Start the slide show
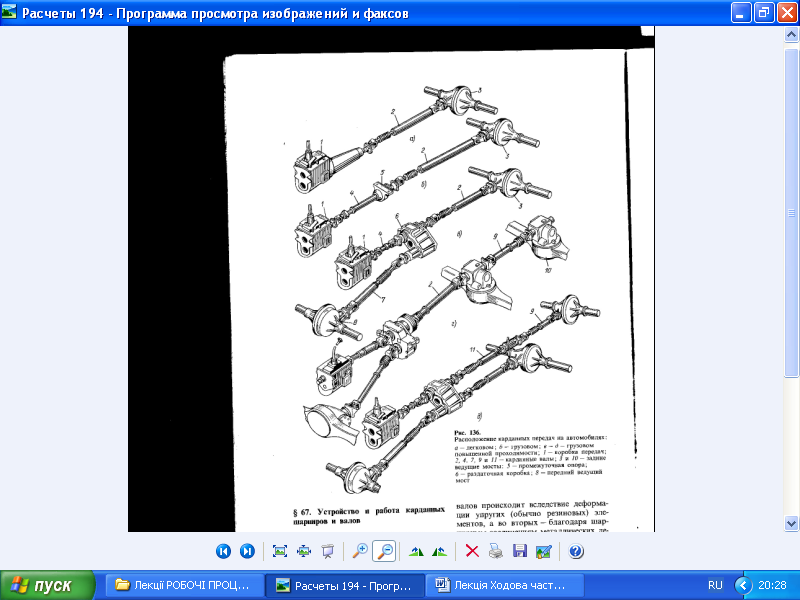The image size is (800, 600). pyautogui.click(x=328, y=551)
